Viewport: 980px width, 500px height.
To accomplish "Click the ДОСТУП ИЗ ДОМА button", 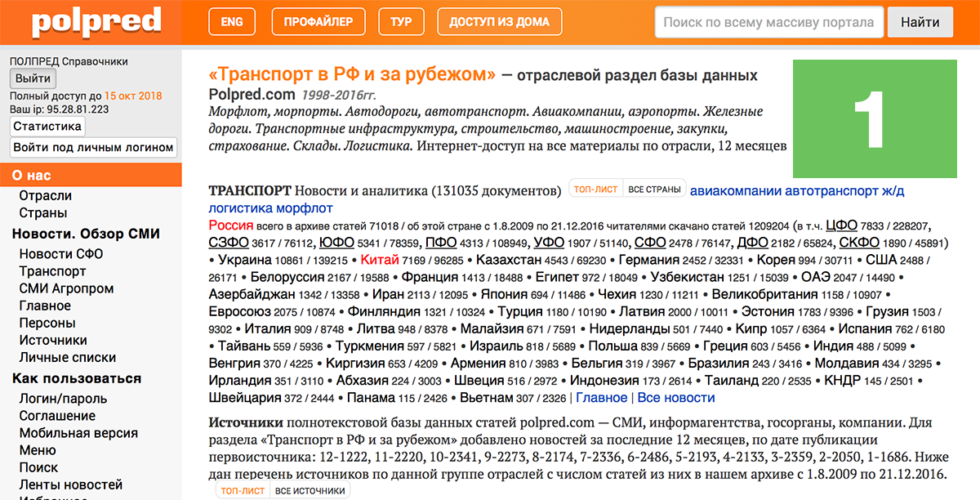I will point(500,22).
